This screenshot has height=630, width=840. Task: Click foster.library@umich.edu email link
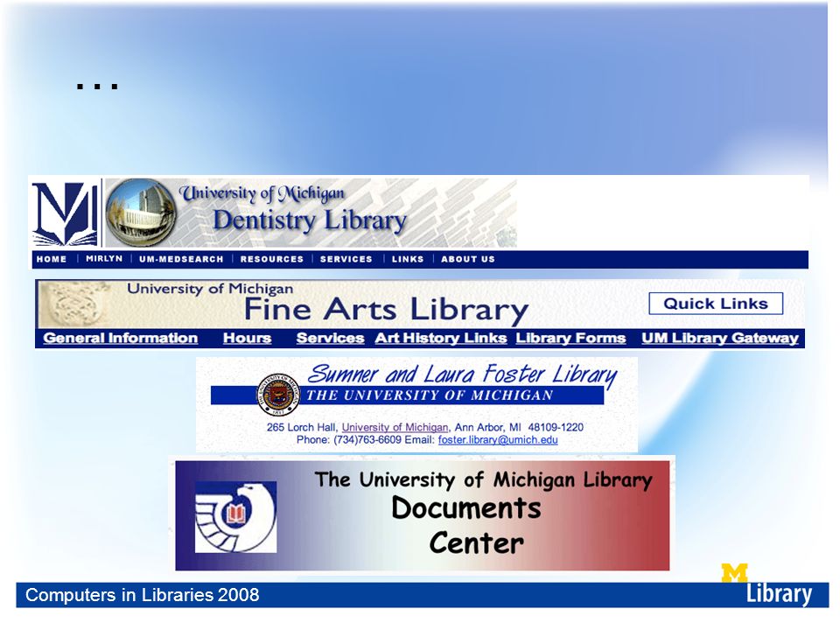498,440
